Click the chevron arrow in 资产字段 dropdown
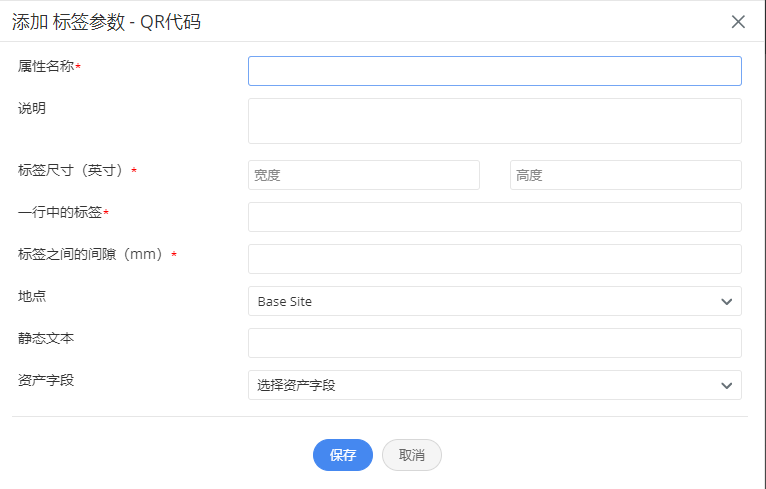The width and height of the screenshot is (766, 489). click(x=726, y=385)
